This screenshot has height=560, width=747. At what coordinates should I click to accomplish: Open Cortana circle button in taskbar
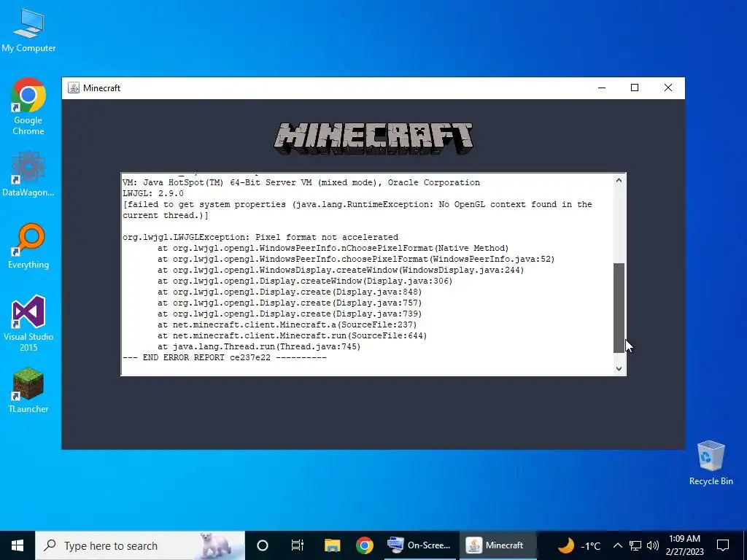263,545
